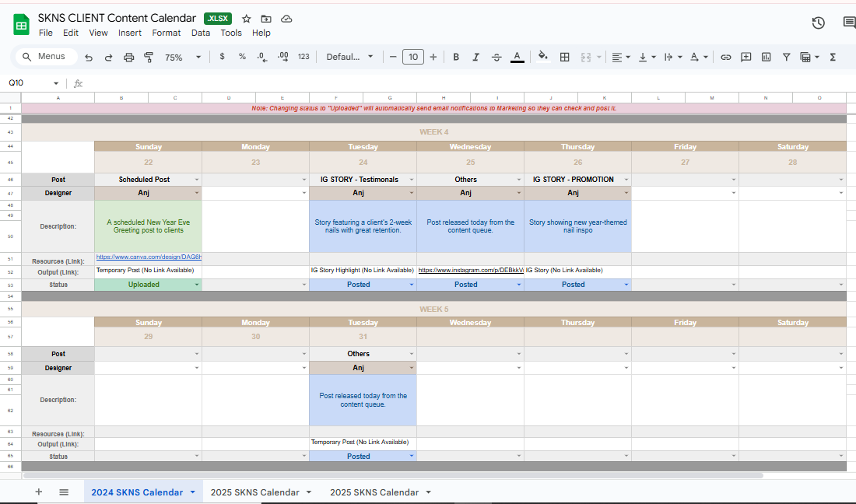Viewport: 856px width, 504px height.
Task: Open the borders tool icon
Action: 565,57
